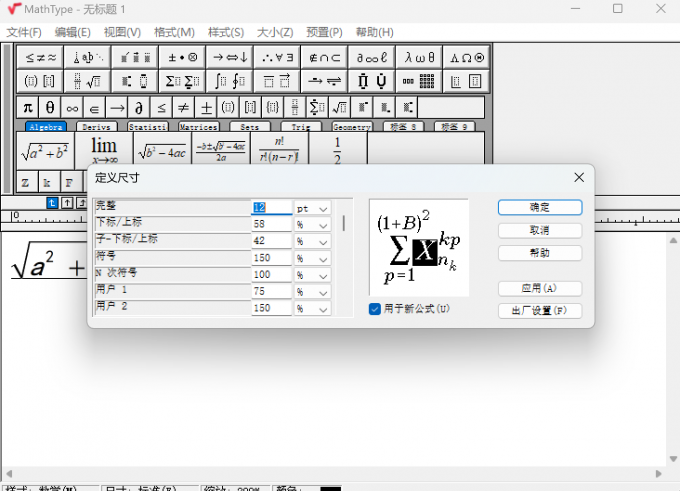680x491 pixels.
Task: Insert the lim x→∞ expression
Action: (x=104, y=148)
